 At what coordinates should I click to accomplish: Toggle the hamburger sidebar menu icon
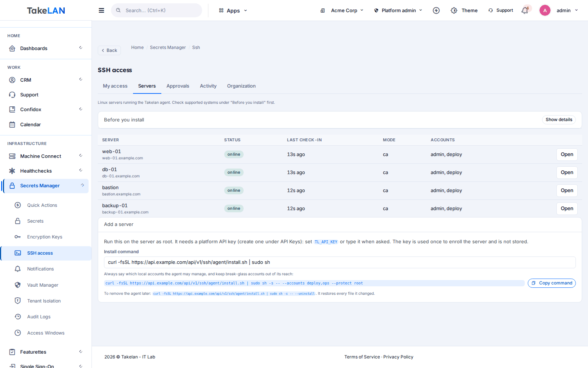point(101,10)
